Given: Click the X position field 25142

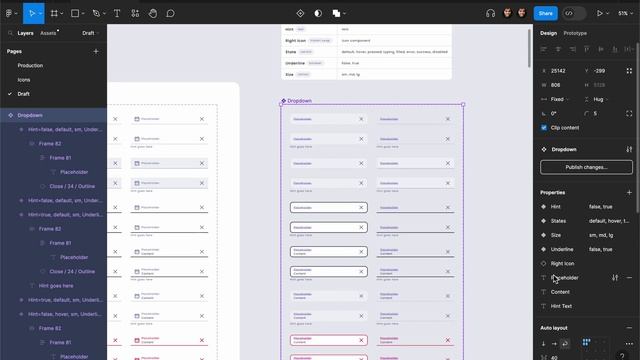Looking at the screenshot, I should point(559,71).
